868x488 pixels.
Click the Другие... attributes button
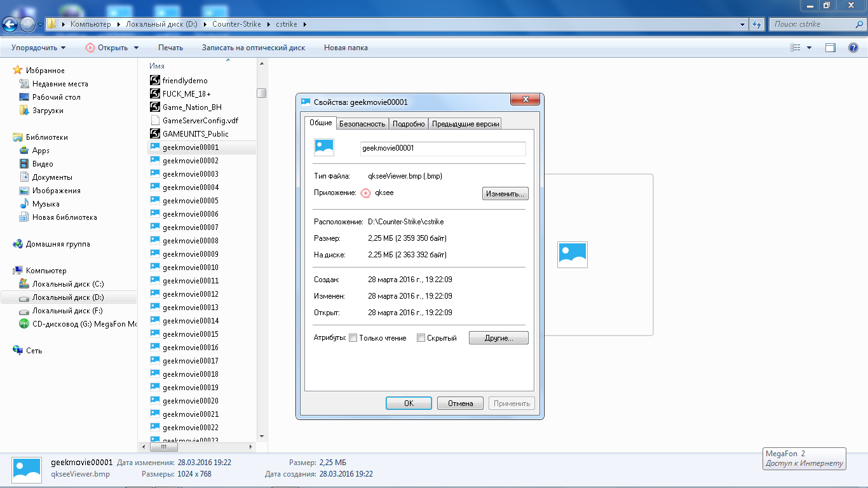(499, 338)
